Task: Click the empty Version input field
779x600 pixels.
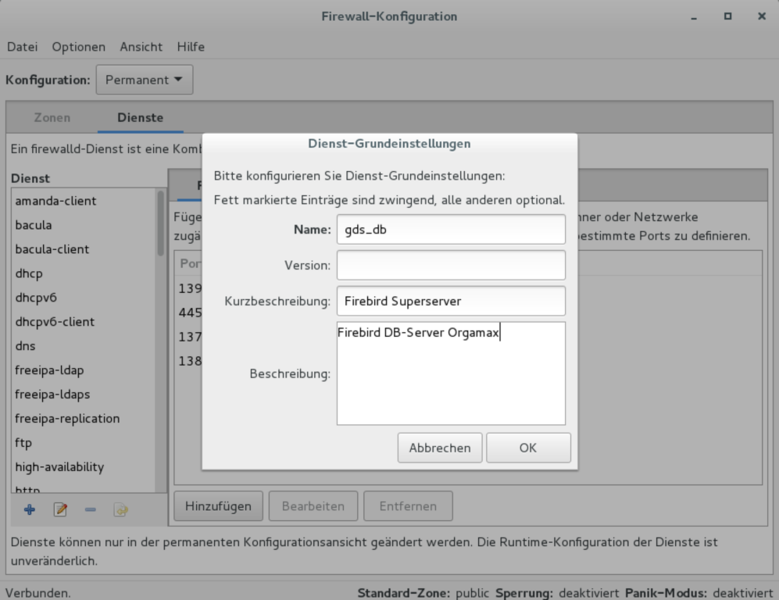Action: coord(450,265)
